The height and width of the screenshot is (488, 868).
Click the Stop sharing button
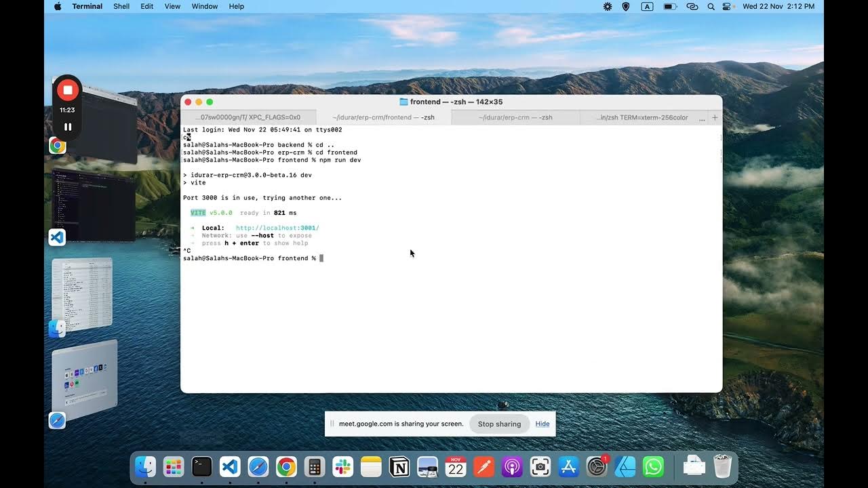499,424
